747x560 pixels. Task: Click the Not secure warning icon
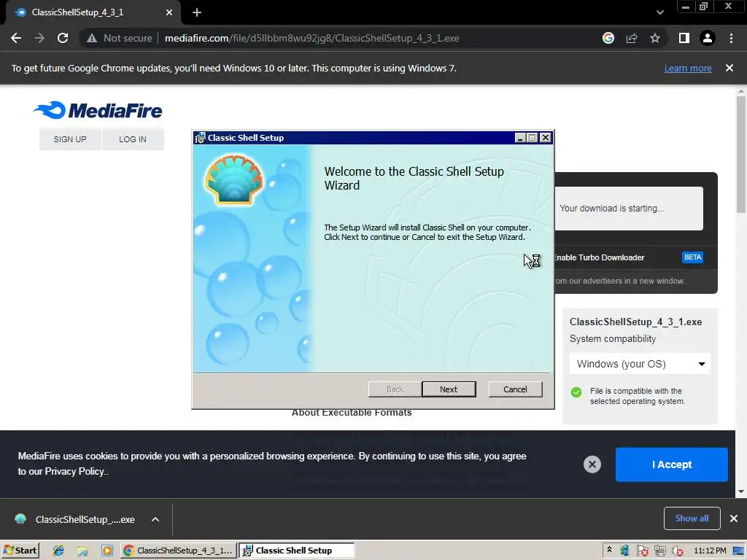(x=91, y=38)
